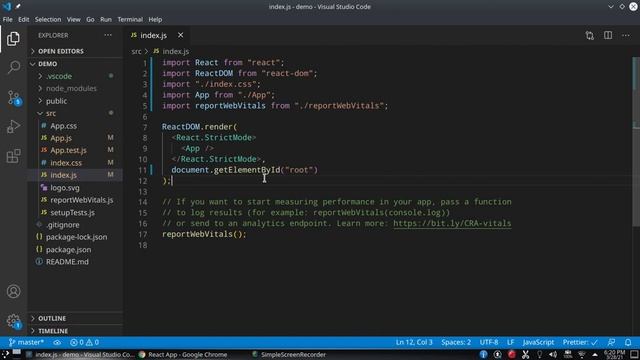Viewport: 640px width, 360px height.
Task: Click the Prettier status item
Action: click(x=580, y=342)
